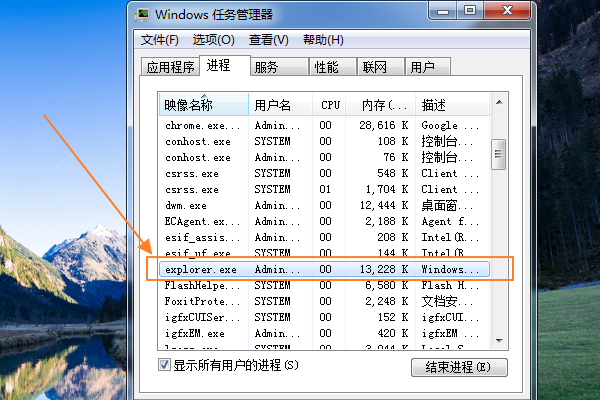
Task: Click the Task Manager title bar icon
Action: 142,15
